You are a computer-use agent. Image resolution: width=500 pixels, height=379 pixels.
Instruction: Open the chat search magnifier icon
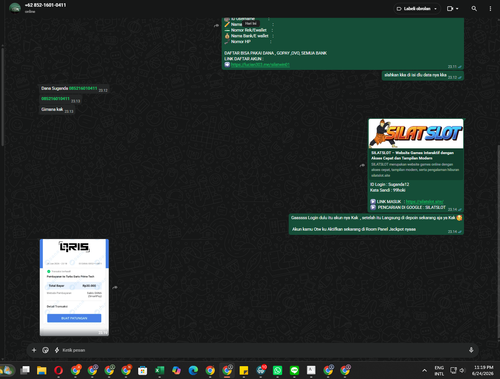coord(474,9)
